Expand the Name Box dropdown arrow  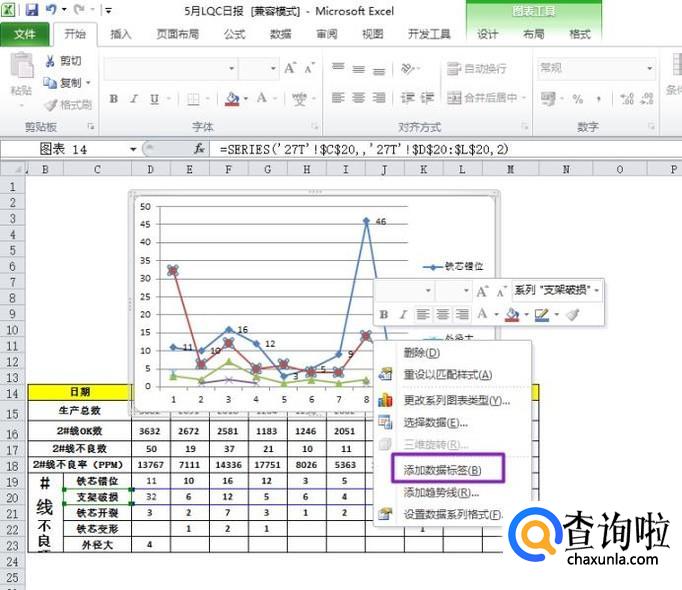133,149
